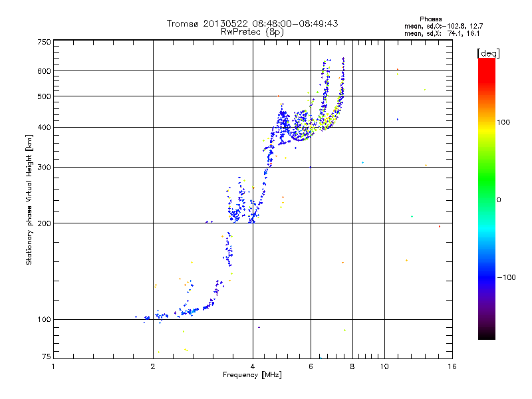The height and width of the screenshot is (399, 532).
Task: Click the y-axis tick label '500'
Action: [44, 96]
